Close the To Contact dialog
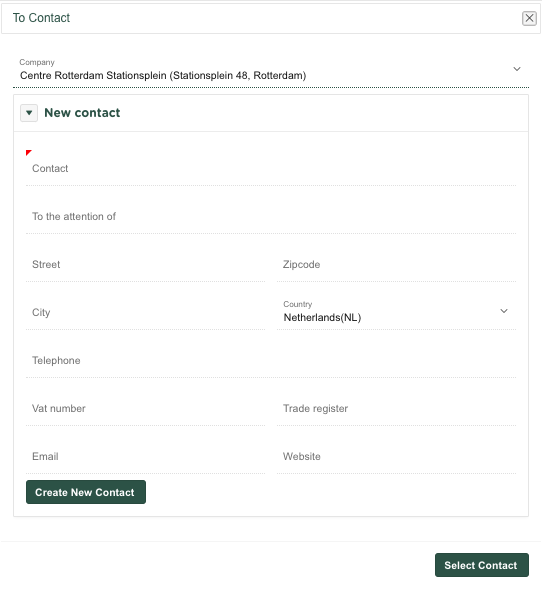 529,18
